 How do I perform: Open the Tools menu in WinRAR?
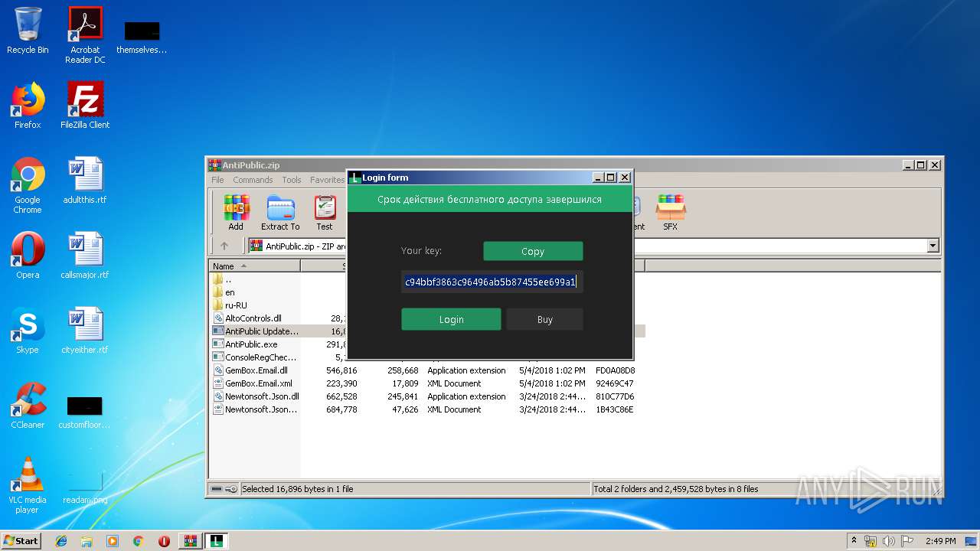[292, 180]
